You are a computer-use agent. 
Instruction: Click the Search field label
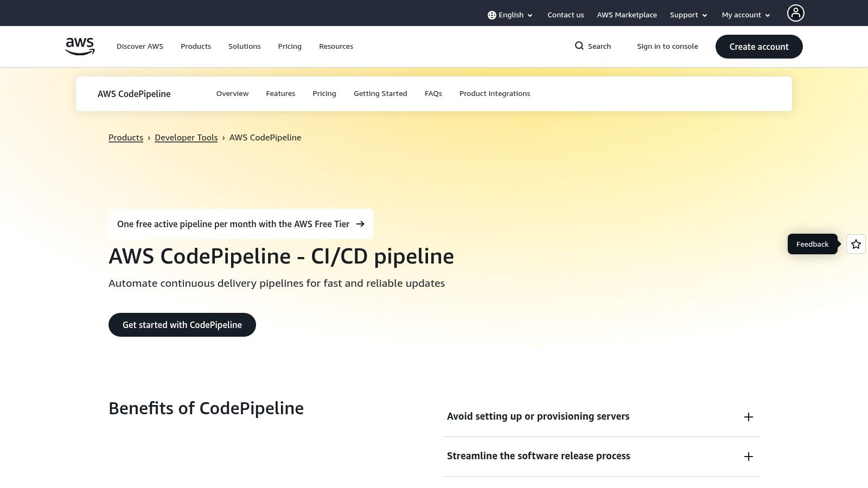[599, 47]
